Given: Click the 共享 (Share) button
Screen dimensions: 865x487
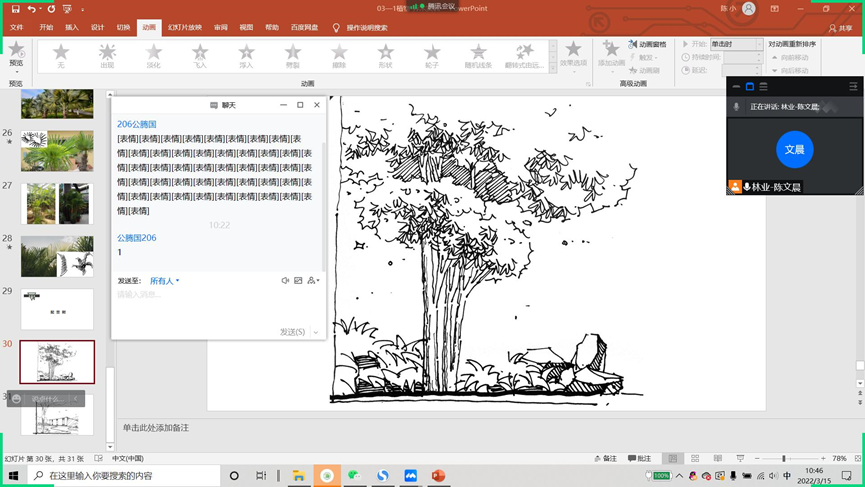Looking at the screenshot, I should pyautogui.click(x=842, y=28).
